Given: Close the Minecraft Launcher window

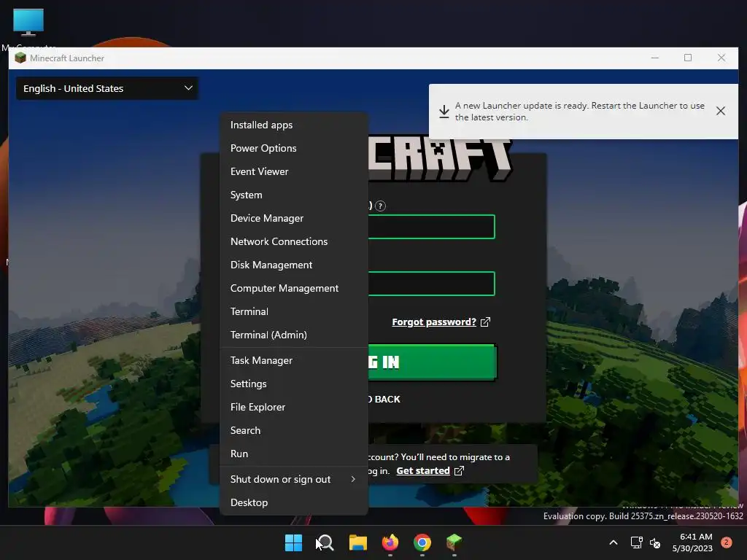Looking at the screenshot, I should tap(721, 58).
